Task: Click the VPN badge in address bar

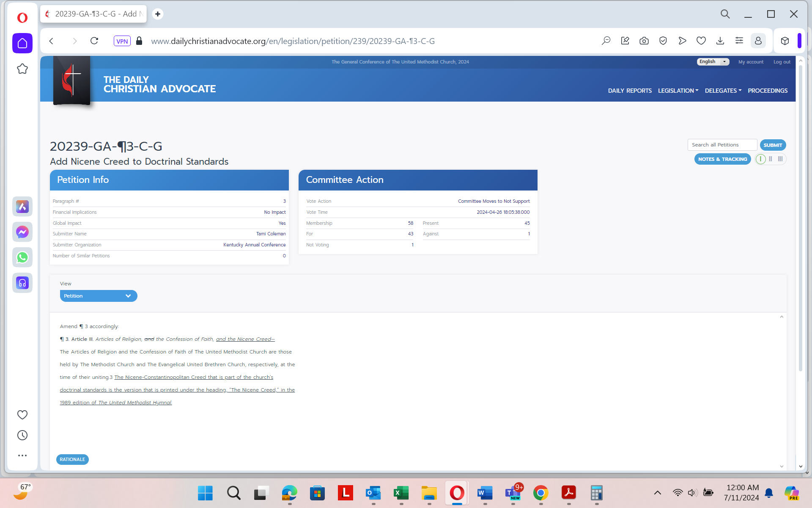Action: point(122,41)
